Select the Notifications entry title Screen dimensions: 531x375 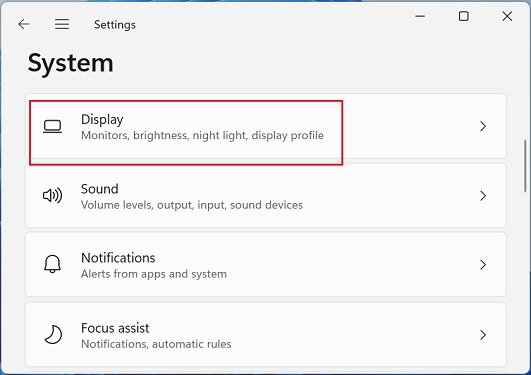point(118,258)
